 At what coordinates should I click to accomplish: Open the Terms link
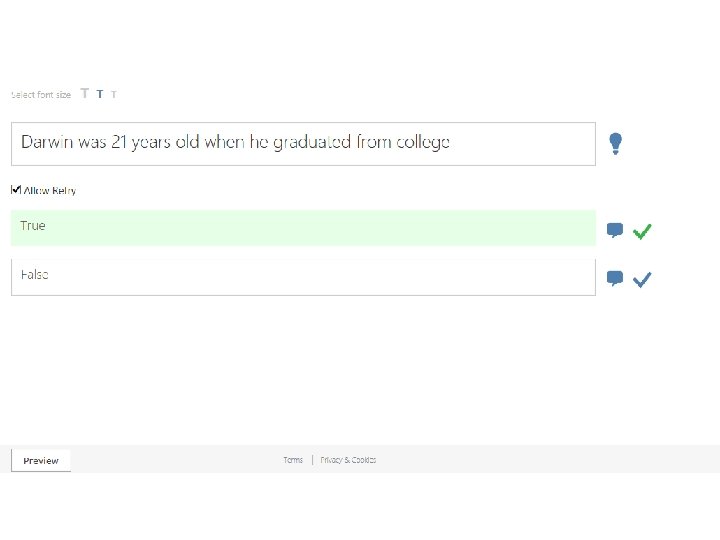pos(293,460)
